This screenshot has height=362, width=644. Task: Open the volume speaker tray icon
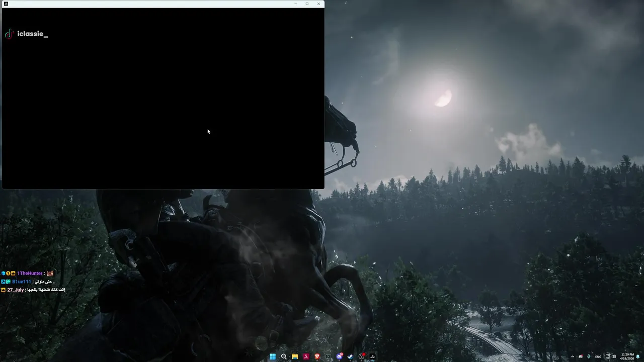click(x=614, y=356)
